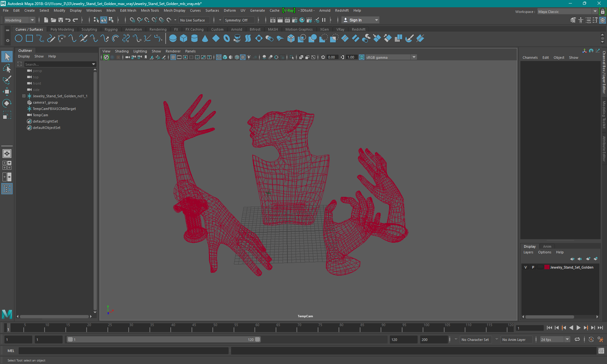This screenshot has width=607, height=364.
Task: Toggle viewport color management icon
Action: pos(362,57)
